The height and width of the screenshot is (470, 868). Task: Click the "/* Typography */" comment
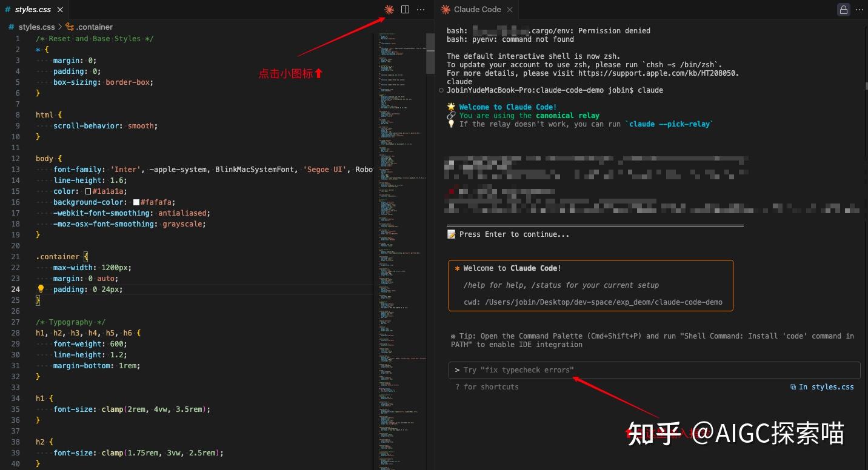70,322
